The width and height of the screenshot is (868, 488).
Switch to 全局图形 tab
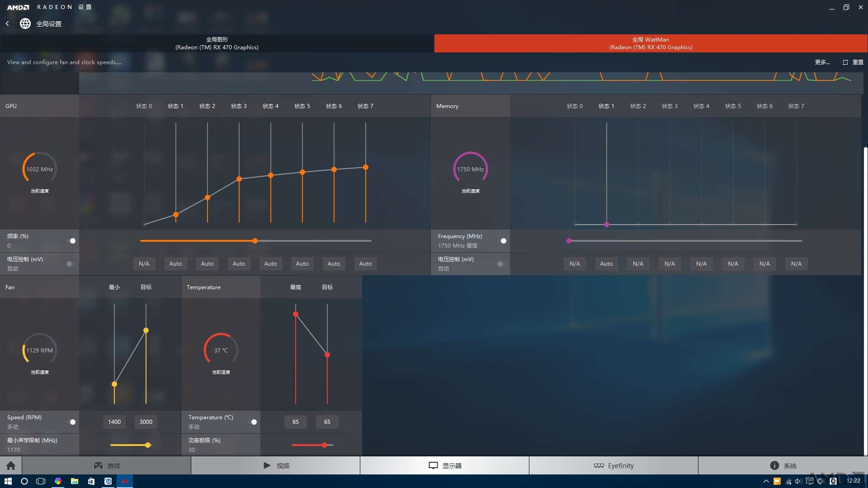[217, 43]
